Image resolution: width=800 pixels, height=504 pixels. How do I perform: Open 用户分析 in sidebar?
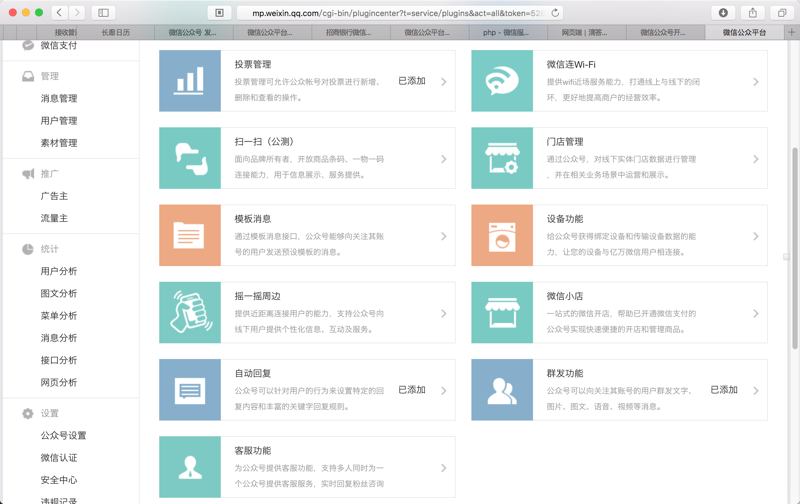[59, 271]
